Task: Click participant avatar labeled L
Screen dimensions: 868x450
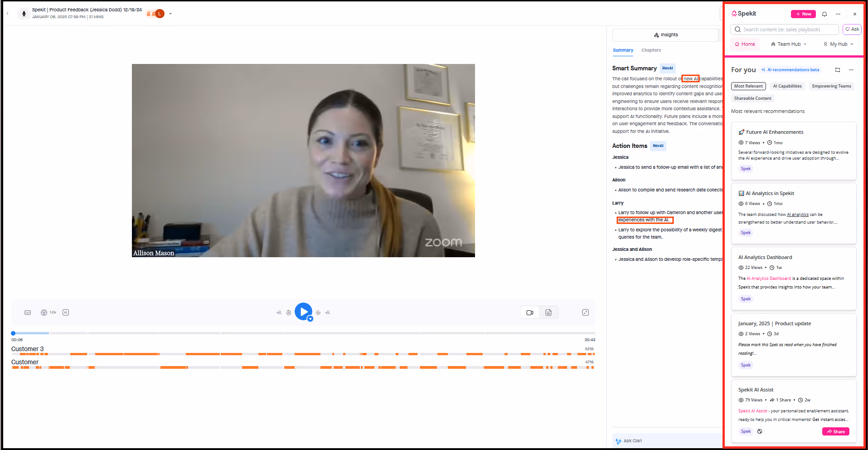Action: 160,14
